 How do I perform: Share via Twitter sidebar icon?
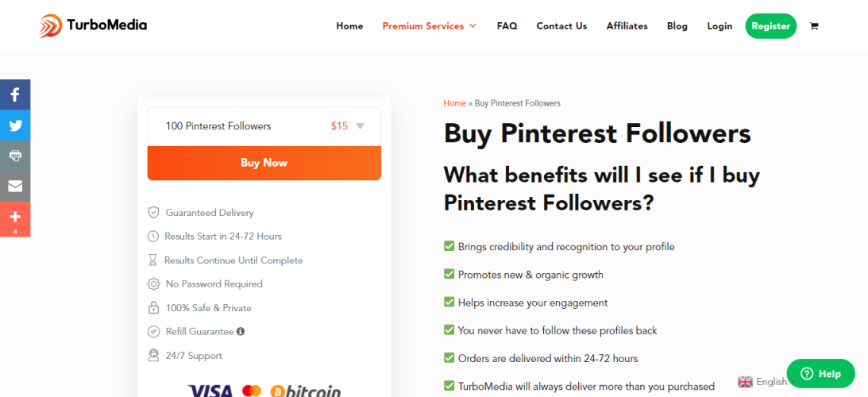point(15,125)
